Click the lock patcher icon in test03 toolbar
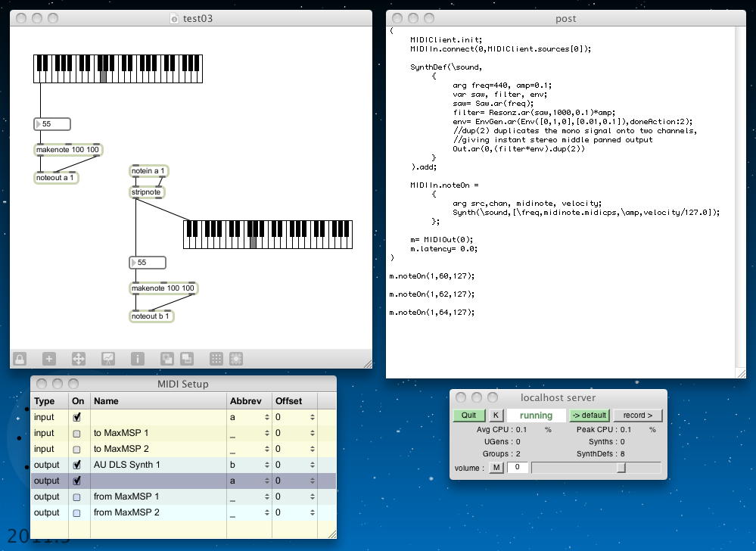 click(x=20, y=359)
